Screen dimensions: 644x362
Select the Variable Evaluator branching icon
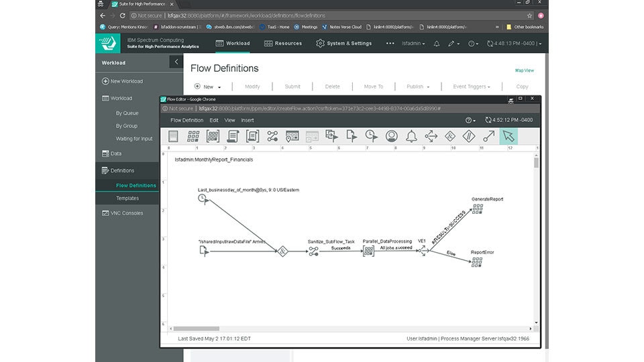[x=431, y=136]
